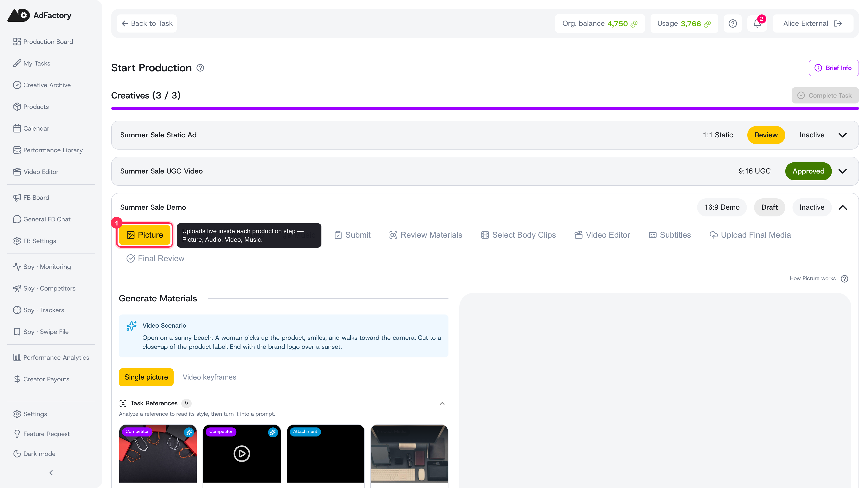The image size is (868, 488).
Task: Go to Review Materials step
Action: 426,235
